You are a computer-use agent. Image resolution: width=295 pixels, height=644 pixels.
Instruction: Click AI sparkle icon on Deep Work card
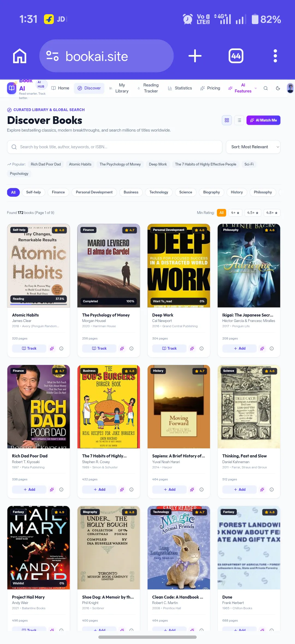click(x=192, y=348)
